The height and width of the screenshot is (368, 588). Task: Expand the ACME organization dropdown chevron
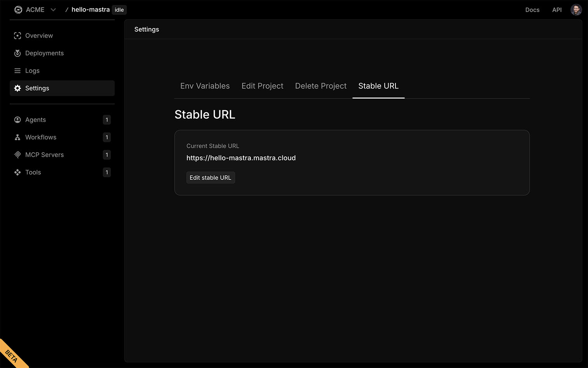click(x=53, y=10)
